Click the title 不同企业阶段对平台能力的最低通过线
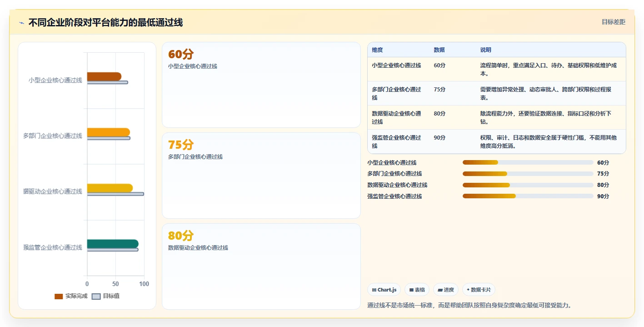644x327 pixels. pos(105,22)
